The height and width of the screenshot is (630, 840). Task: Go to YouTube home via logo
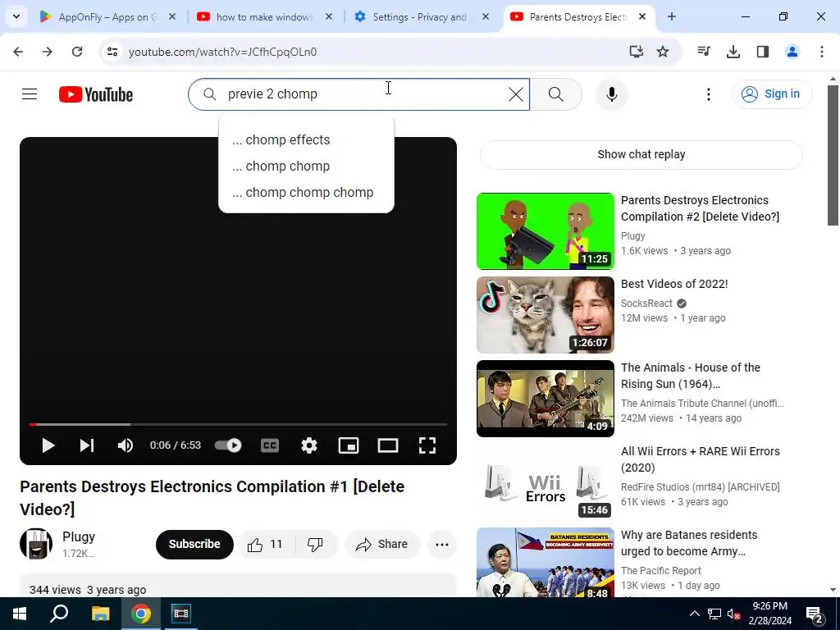click(x=96, y=94)
